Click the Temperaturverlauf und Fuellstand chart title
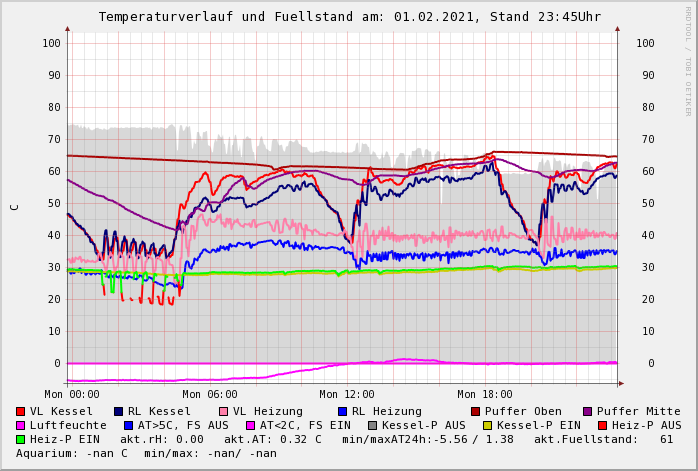 point(349,17)
